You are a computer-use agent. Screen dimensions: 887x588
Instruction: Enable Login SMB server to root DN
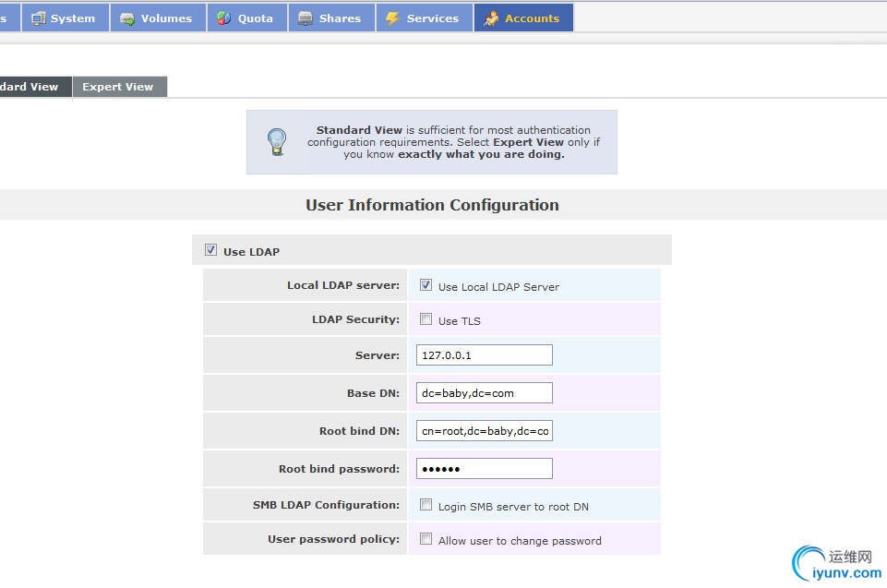(x=426, y=505)
